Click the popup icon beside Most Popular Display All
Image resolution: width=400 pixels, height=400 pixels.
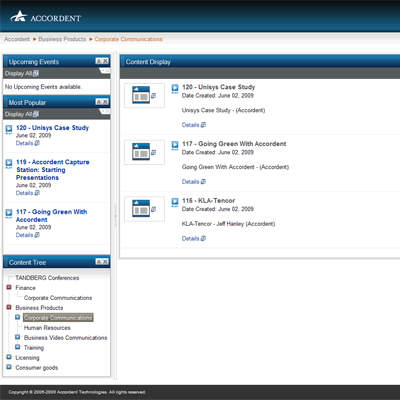click(36, 114)
